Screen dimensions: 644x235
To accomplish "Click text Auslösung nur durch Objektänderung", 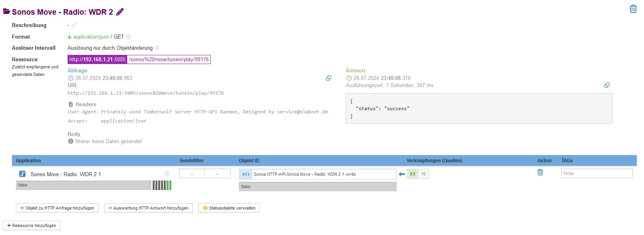I will click(110, 48).
